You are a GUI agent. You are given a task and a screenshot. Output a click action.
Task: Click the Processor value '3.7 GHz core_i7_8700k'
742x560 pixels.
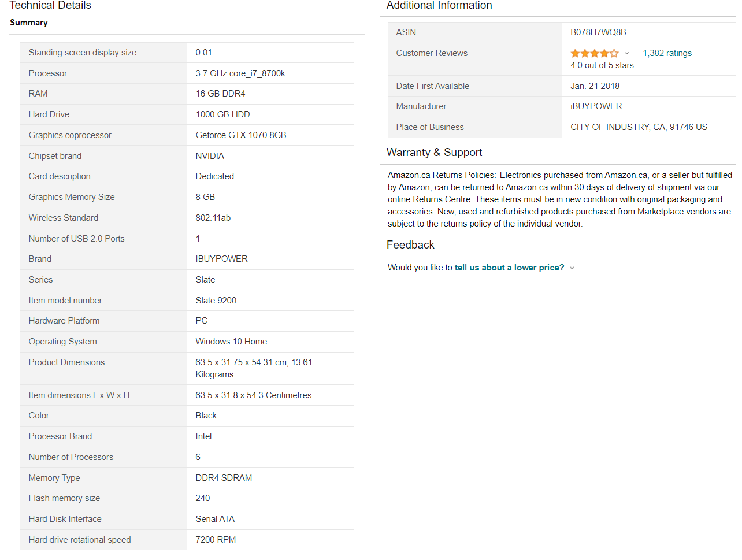(240, 73)
